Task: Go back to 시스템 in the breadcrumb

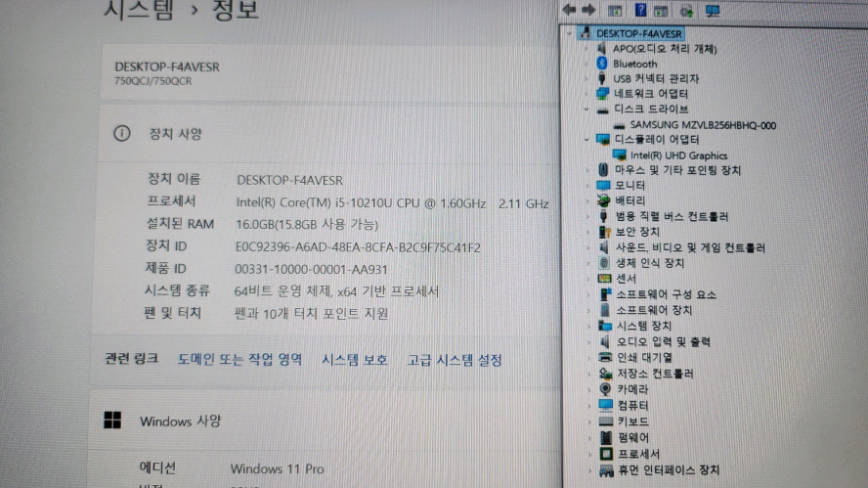Action: 139,10
